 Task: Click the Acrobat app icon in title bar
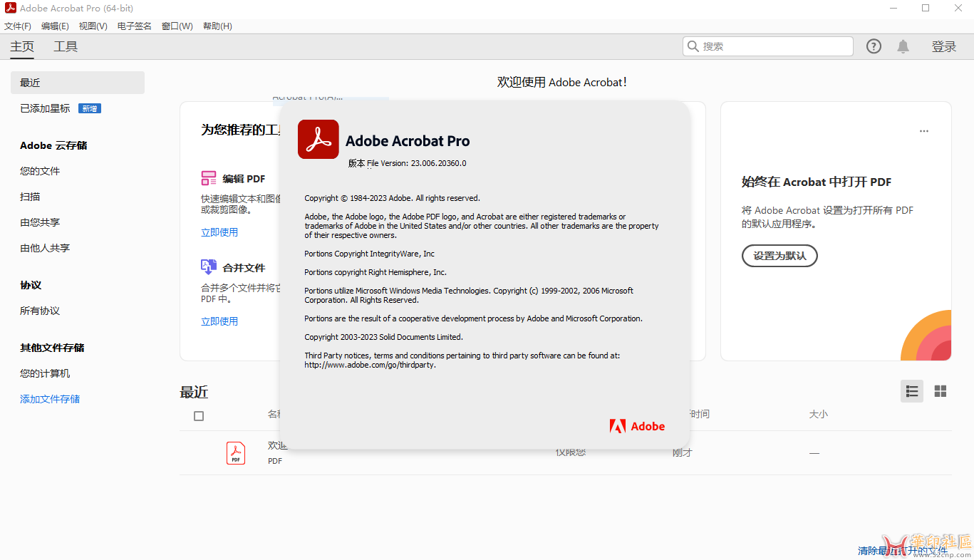tap(10, 9)
